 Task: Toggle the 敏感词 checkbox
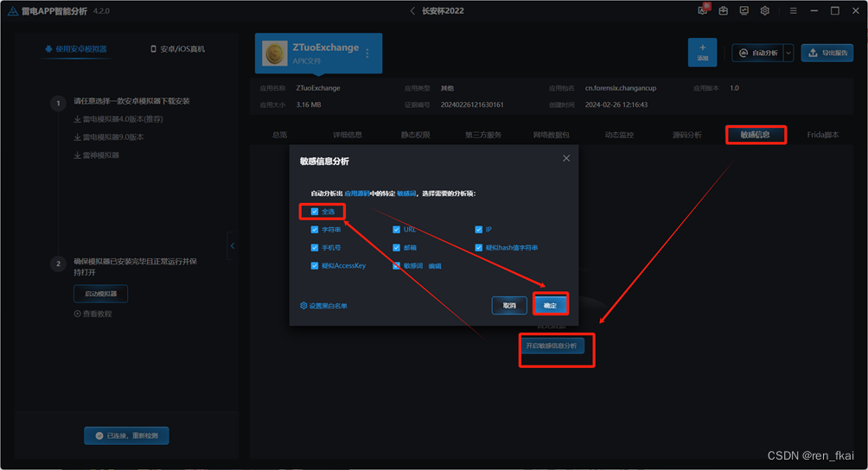pos(396,266)
